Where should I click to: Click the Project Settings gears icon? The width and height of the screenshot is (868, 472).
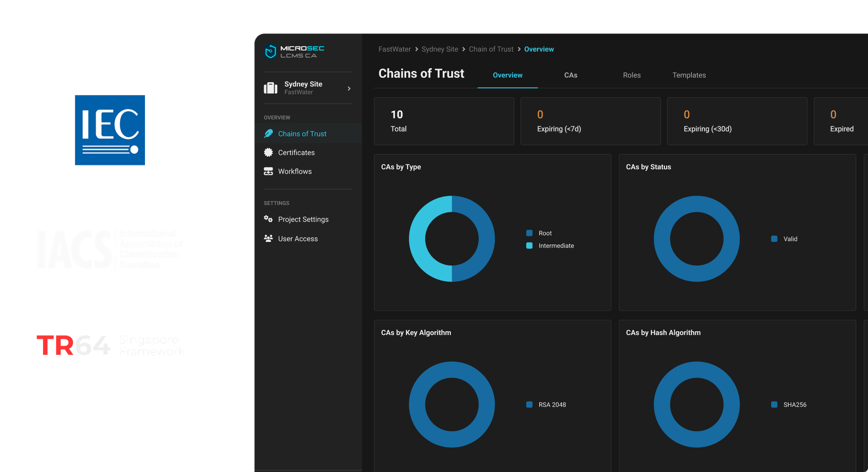(x=269, y=219)
